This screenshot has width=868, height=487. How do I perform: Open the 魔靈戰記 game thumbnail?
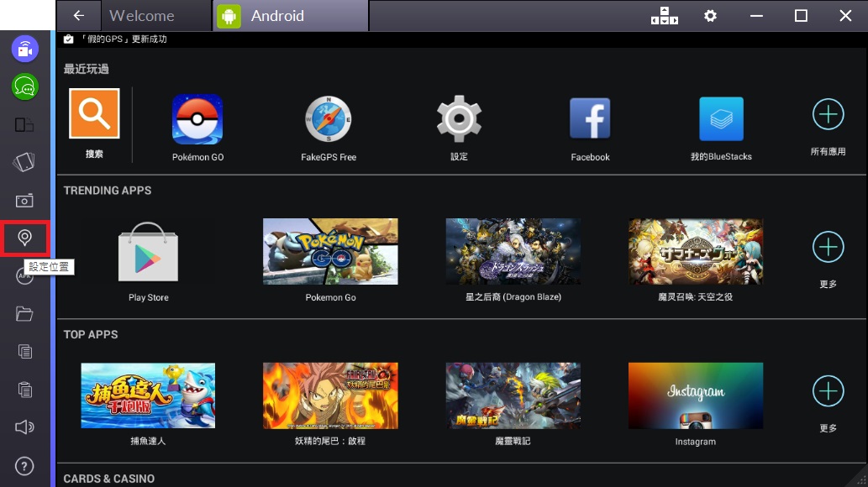513,395
